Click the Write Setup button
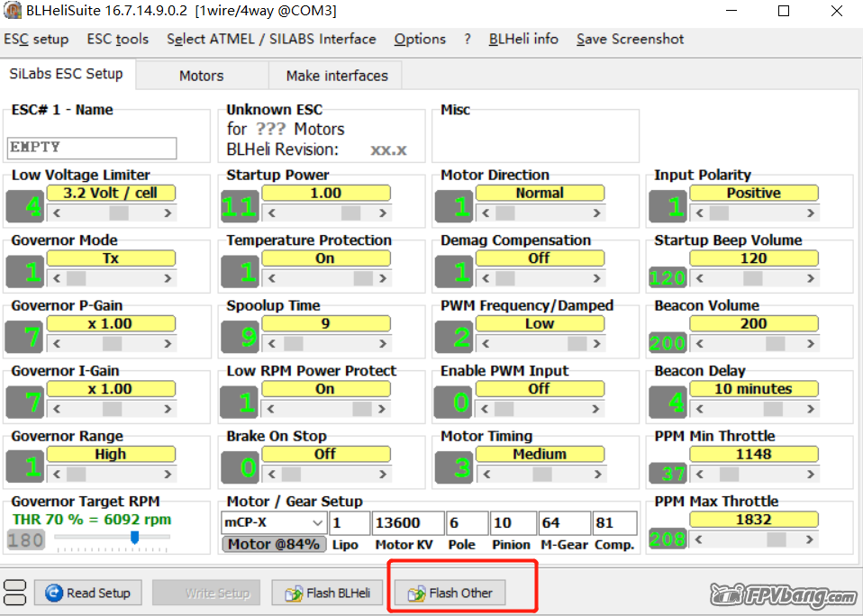 point(206,593)
